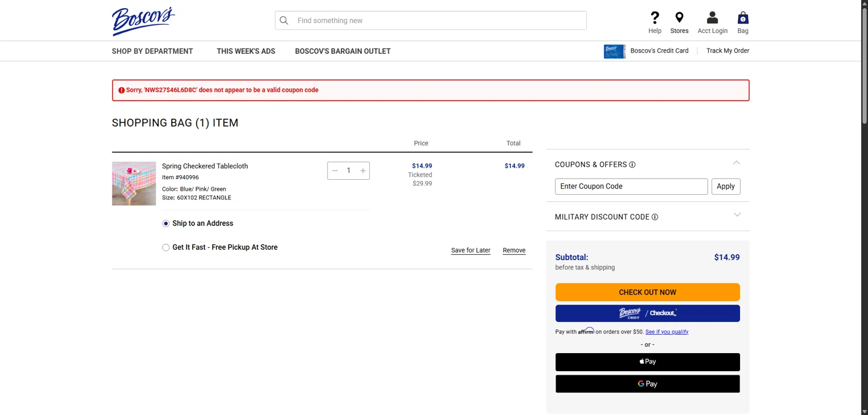The width and height of the screenshot is (868, 415).
Task: Increase quantity with plus icon
Action: click(363, 171)
